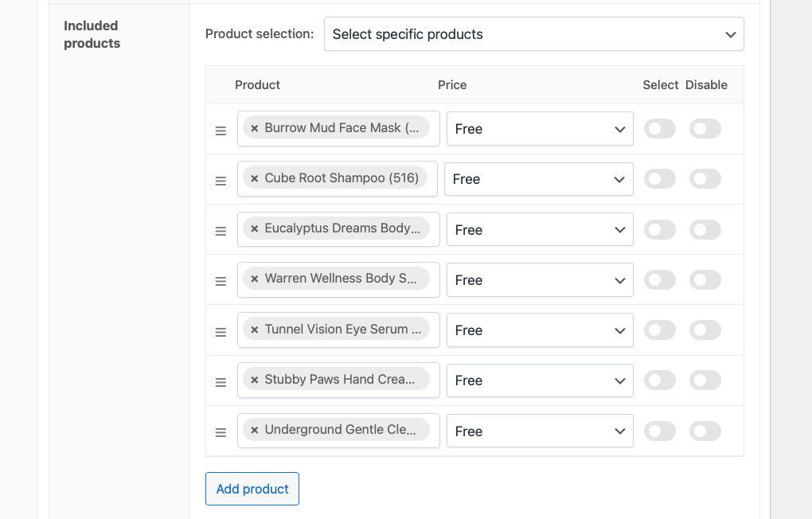
Task: Click the Cube Root Shampoo product field
Action: pyautogui.click(x=337, y=178)
